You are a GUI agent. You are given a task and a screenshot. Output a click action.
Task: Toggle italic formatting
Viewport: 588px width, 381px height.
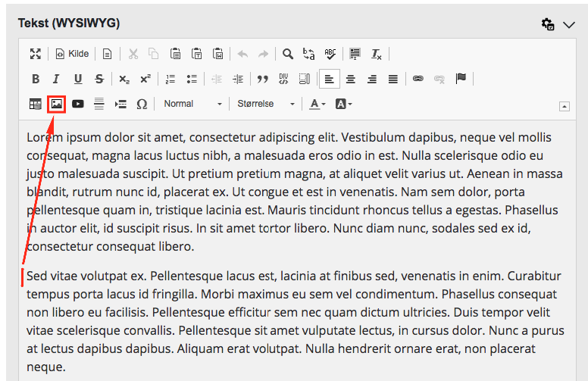click(56, 79)
